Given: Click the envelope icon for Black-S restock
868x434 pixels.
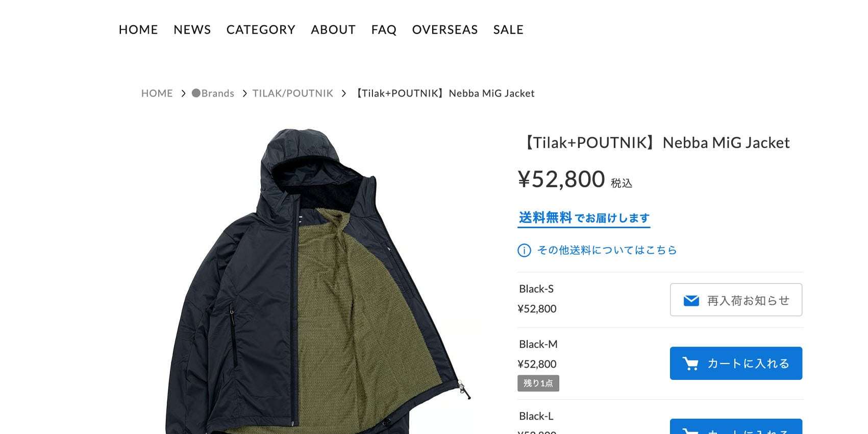Looking at the screenshot, I should coord(691,300).
